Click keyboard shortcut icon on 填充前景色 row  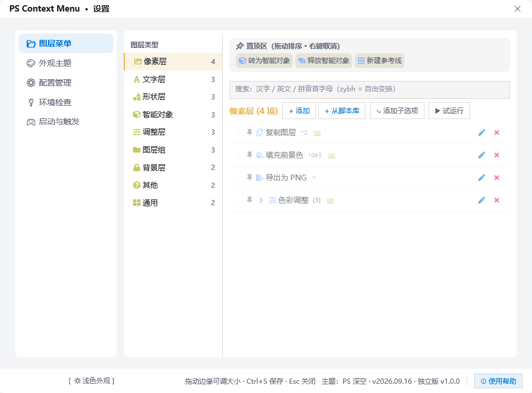pos(331,155)
